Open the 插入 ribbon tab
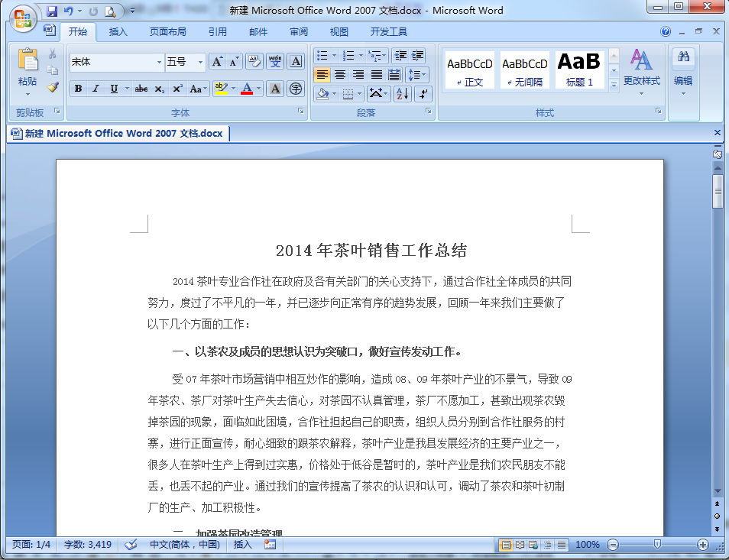Image resolution: width=729 pixels, height=560 pixels. click(118, 31)
